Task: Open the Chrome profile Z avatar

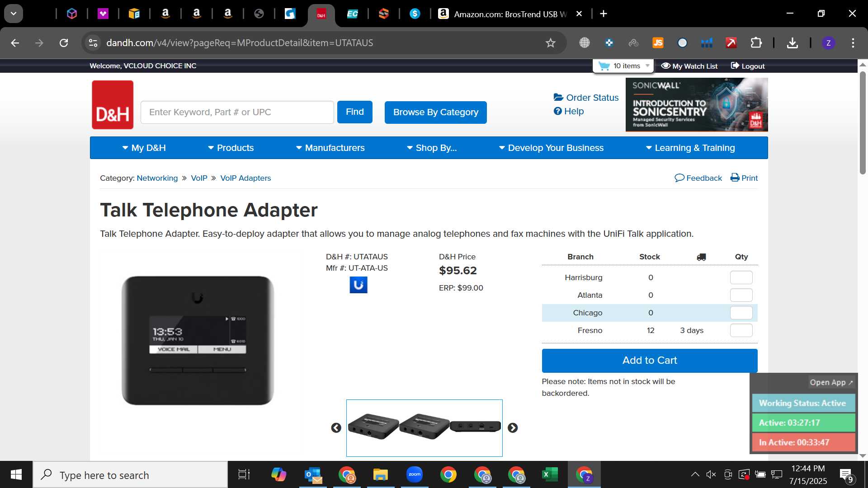Action: coord(828,43)
